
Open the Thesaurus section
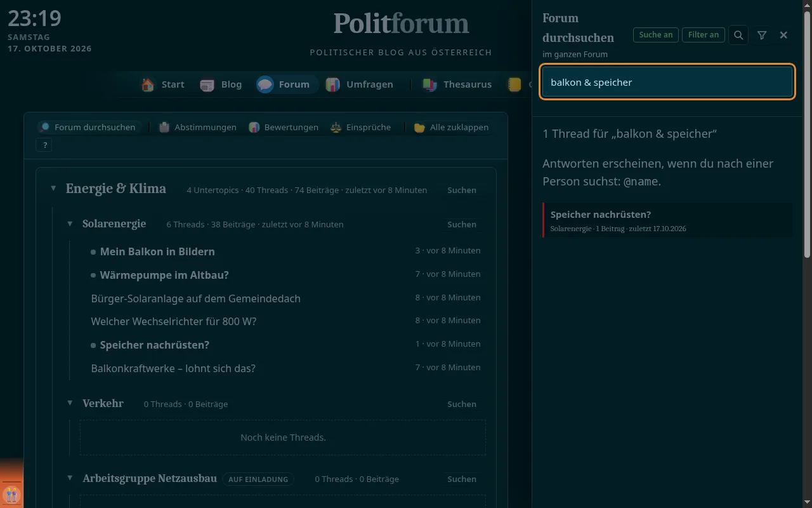pos(457,84)
